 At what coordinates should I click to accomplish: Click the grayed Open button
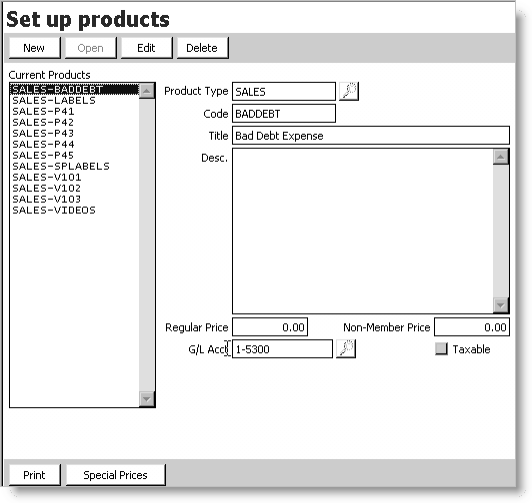pos(91,48)
